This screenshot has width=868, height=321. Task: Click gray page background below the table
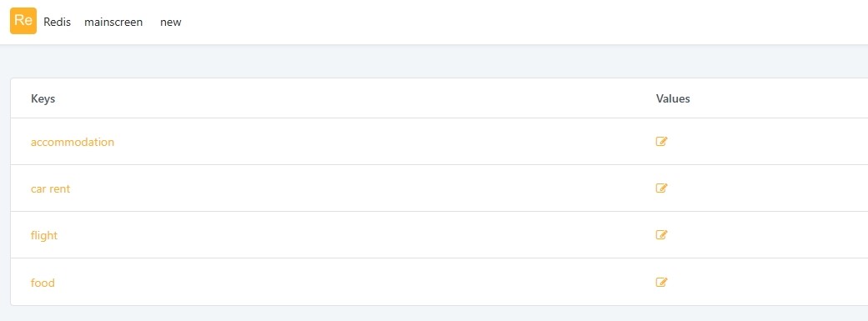pos(434,313)
